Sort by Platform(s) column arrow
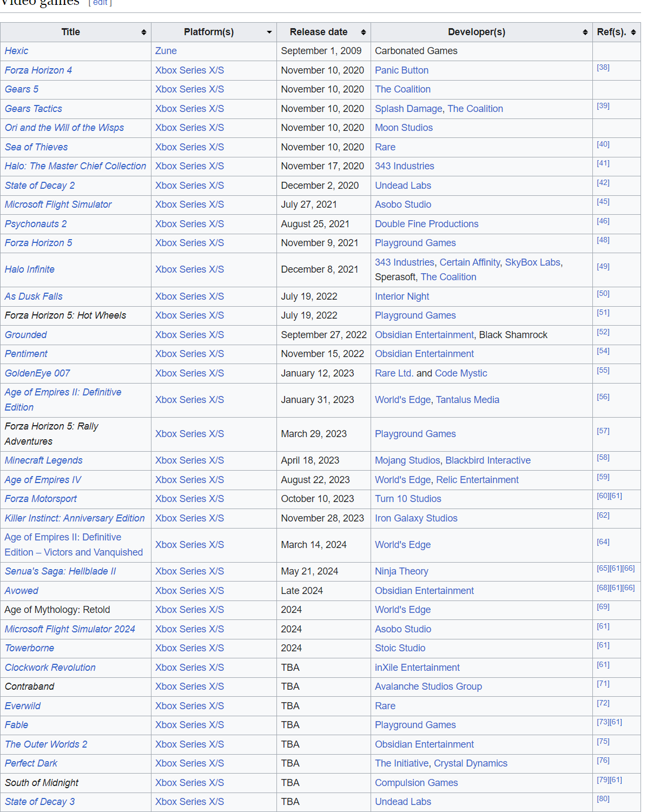 pos(269,32)
